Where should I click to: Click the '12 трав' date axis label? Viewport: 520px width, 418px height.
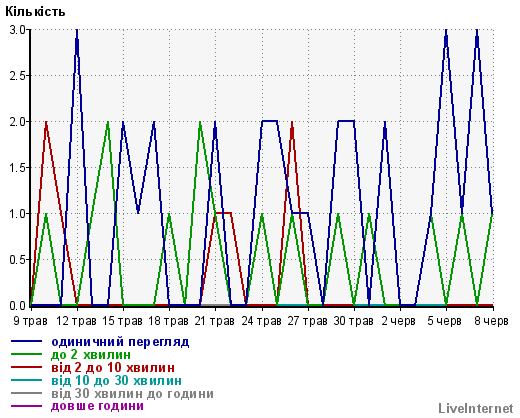pyautogui.click(x=77, y=321)
